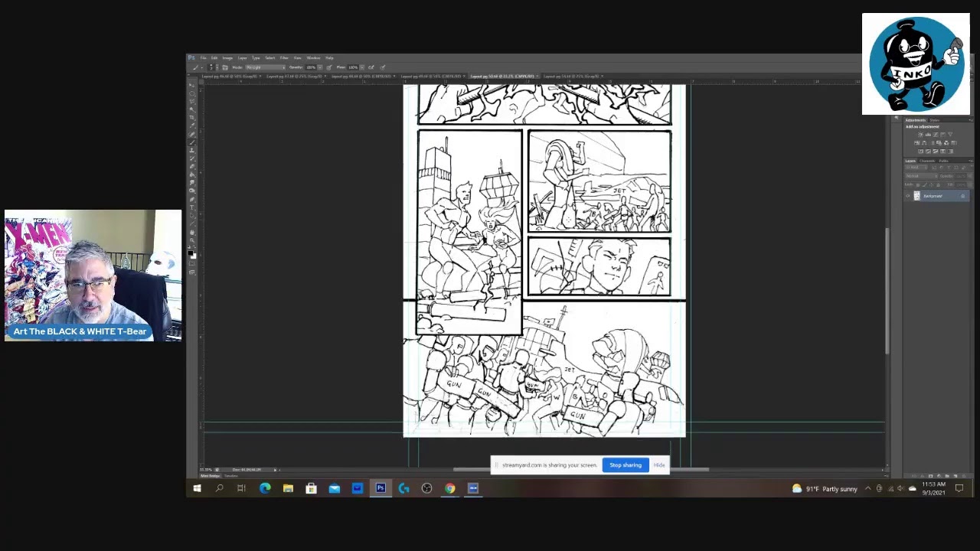Select the Background layer thumbnail
The width and height of the screenshot is (980, 551).
click(917, 196)
